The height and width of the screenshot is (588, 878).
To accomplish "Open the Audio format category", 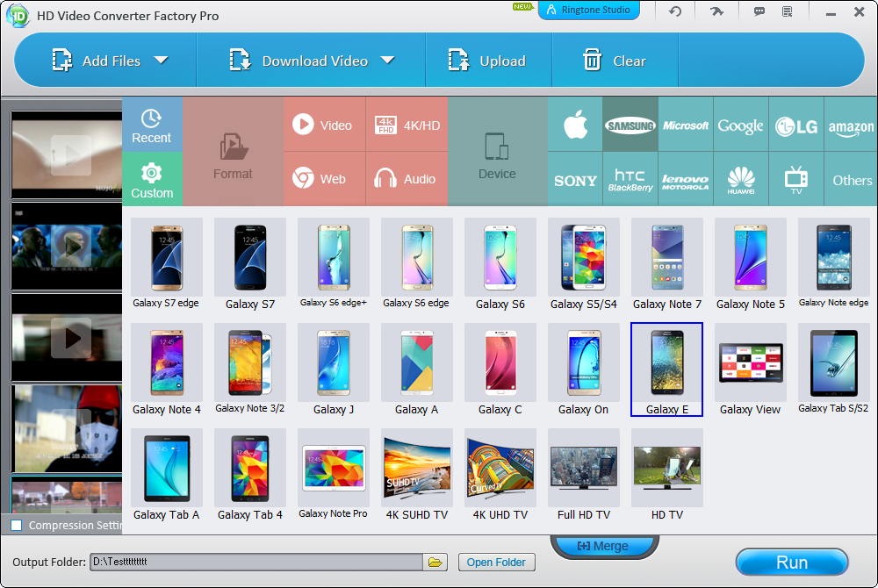I will click(407, 179).
